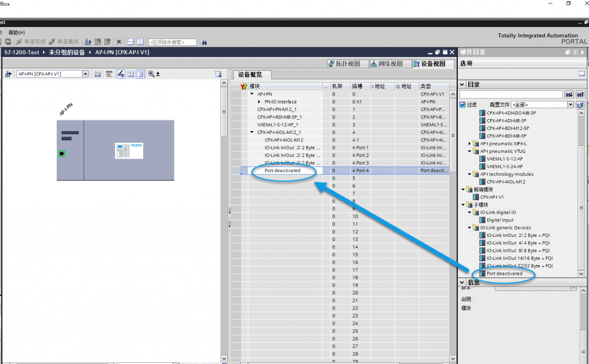Collapse the AP-I technology modules folder
This screenshot has height=364, width=589.
click(x=469, y=174)
